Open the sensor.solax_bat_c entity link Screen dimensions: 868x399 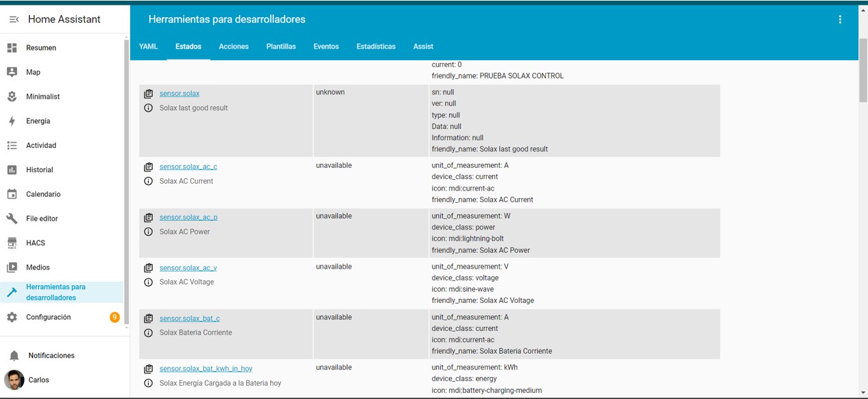click(190, 318)
